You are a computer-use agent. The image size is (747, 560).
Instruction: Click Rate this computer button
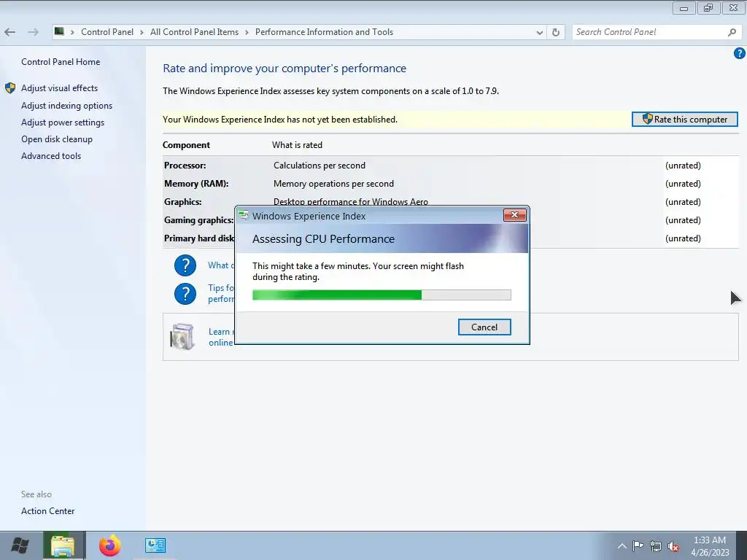point(684,119)
